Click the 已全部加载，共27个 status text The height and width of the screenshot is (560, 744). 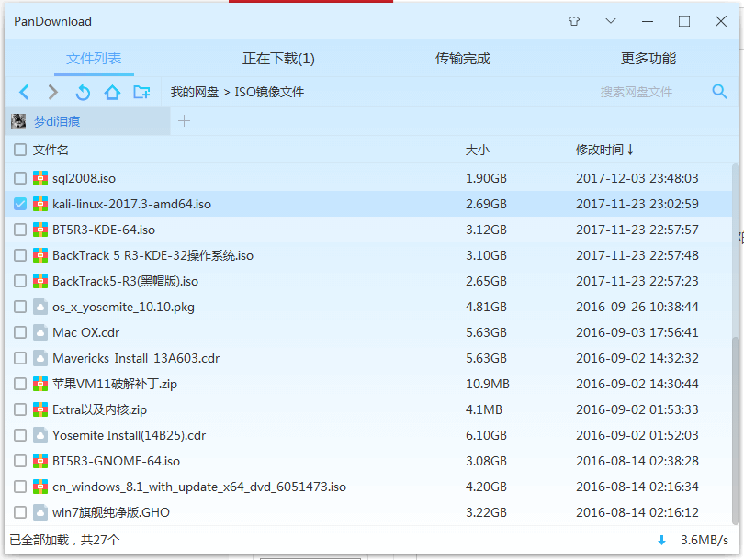[x=64, y=540]
